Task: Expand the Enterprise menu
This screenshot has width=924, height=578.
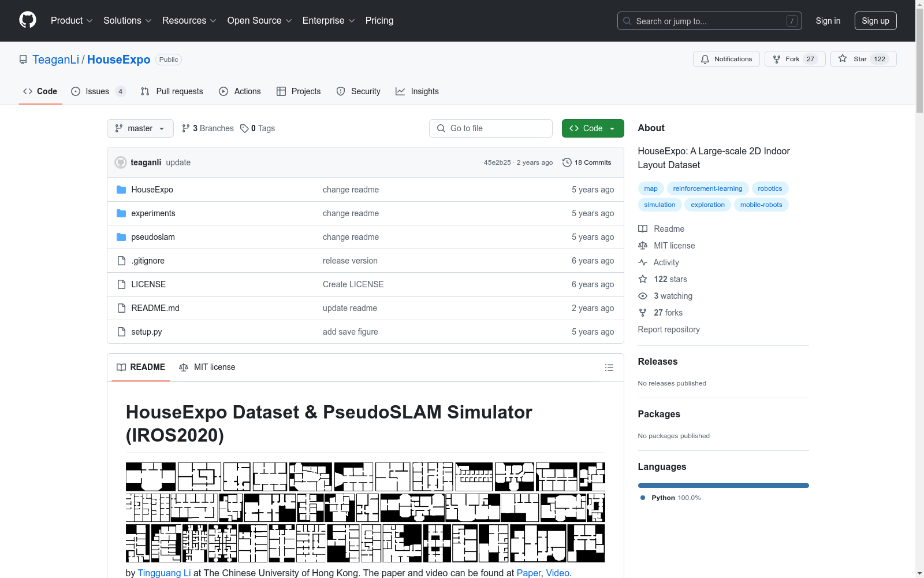Action: [x=329, y=20]
